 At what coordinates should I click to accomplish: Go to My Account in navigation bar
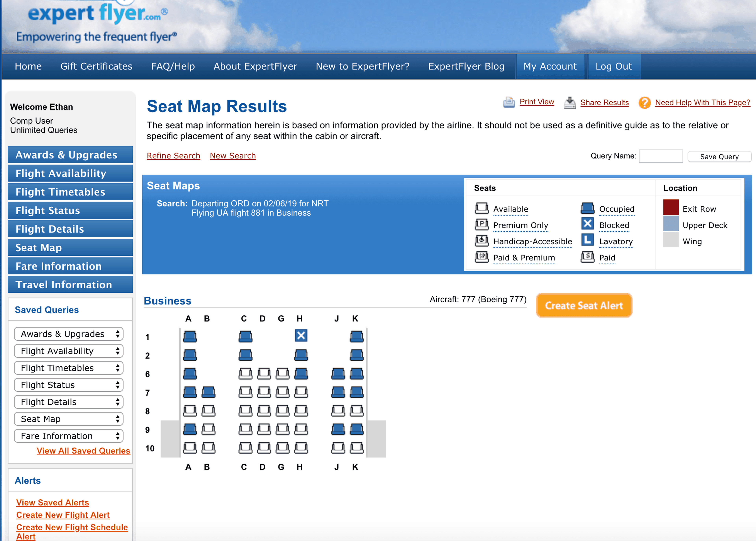(x=550, y=66)
